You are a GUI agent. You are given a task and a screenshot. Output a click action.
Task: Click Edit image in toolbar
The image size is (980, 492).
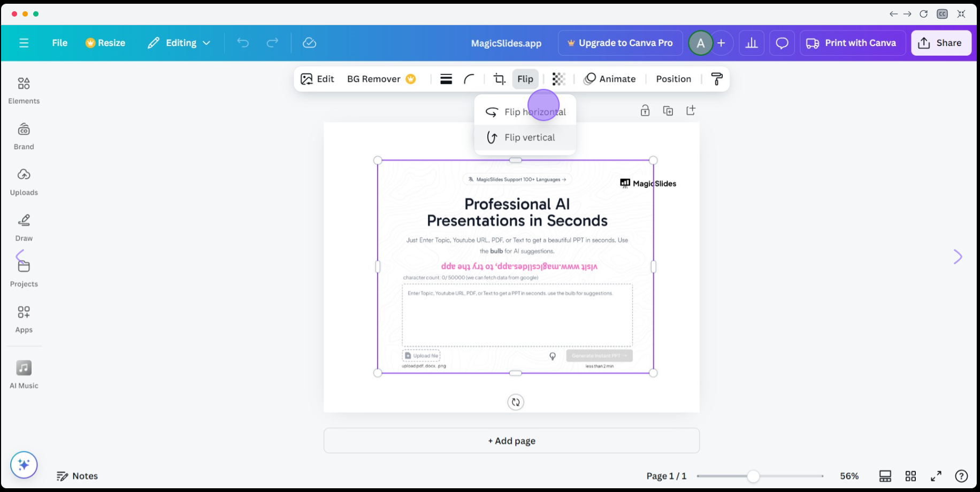317,79
